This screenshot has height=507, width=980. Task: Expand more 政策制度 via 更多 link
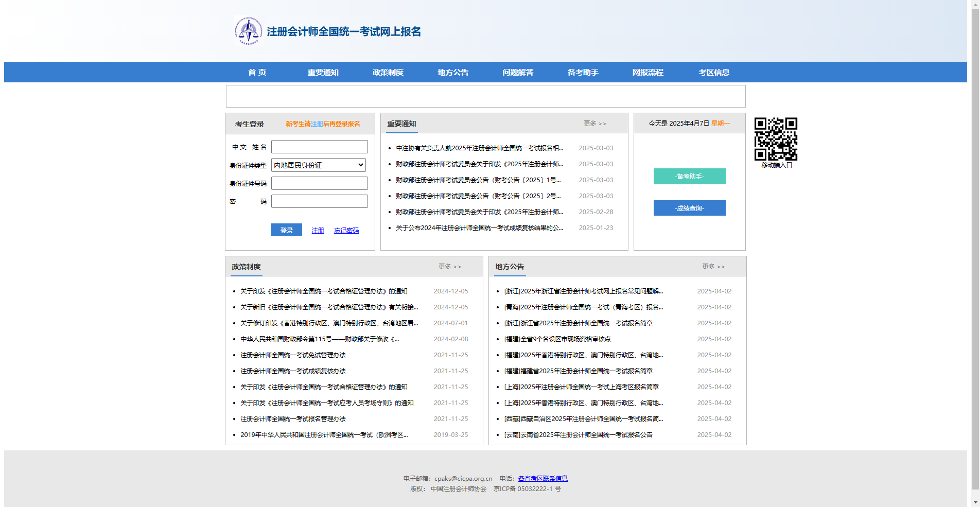(x=449, y=266)
